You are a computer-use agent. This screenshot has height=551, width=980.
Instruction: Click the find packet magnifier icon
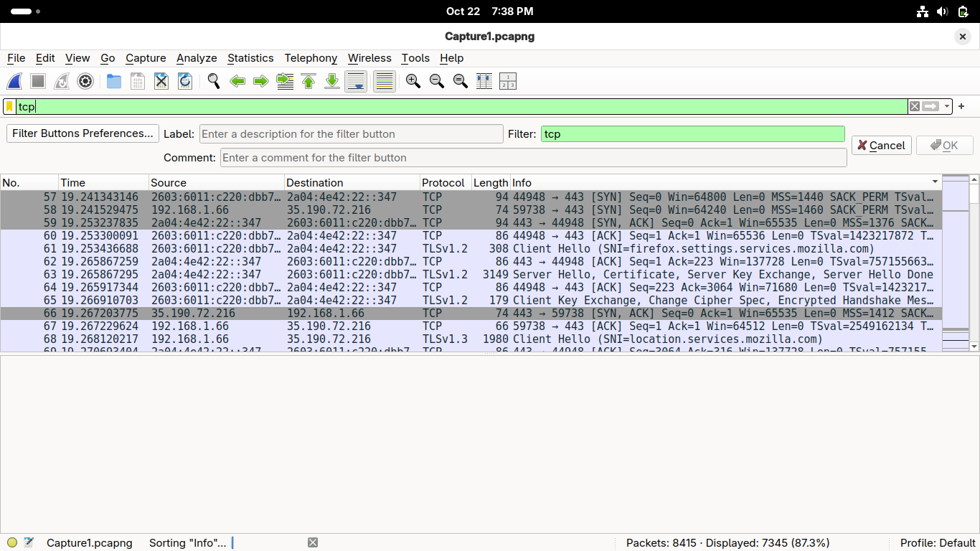pos(213,82)
